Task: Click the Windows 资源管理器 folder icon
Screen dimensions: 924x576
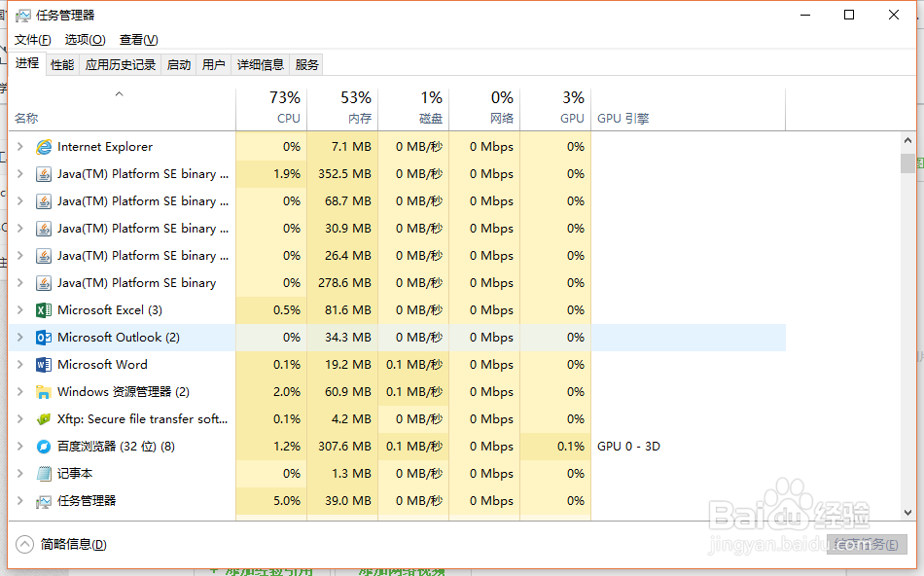Action: 44,392
